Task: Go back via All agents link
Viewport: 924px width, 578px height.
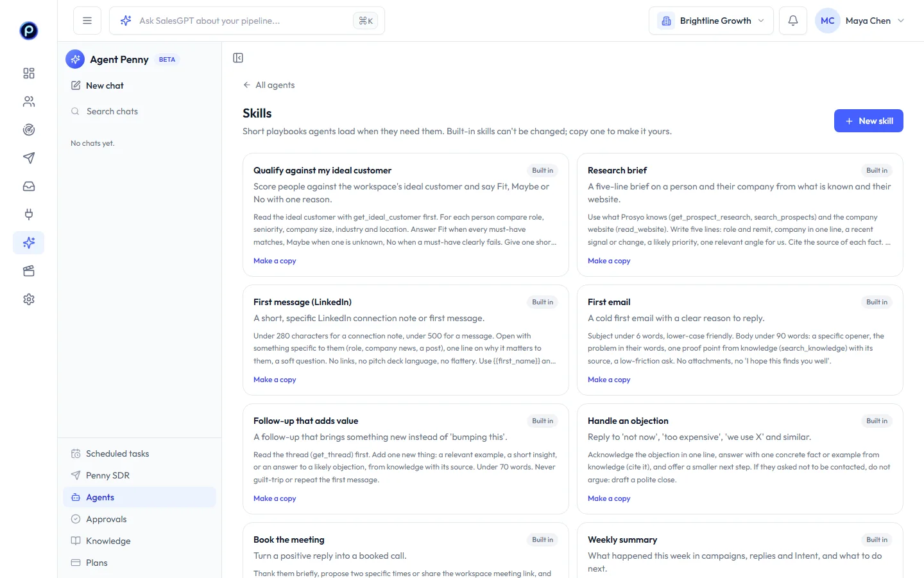Action: (269, 85)
